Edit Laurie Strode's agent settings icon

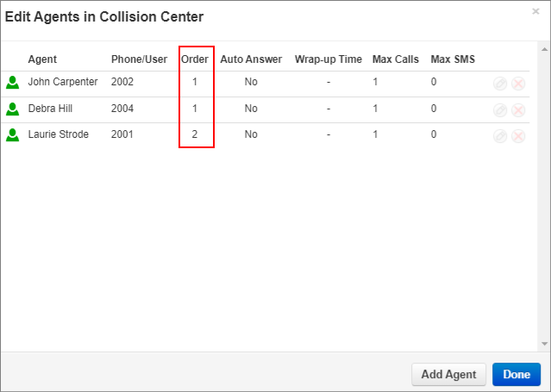[x=500, y=136]
